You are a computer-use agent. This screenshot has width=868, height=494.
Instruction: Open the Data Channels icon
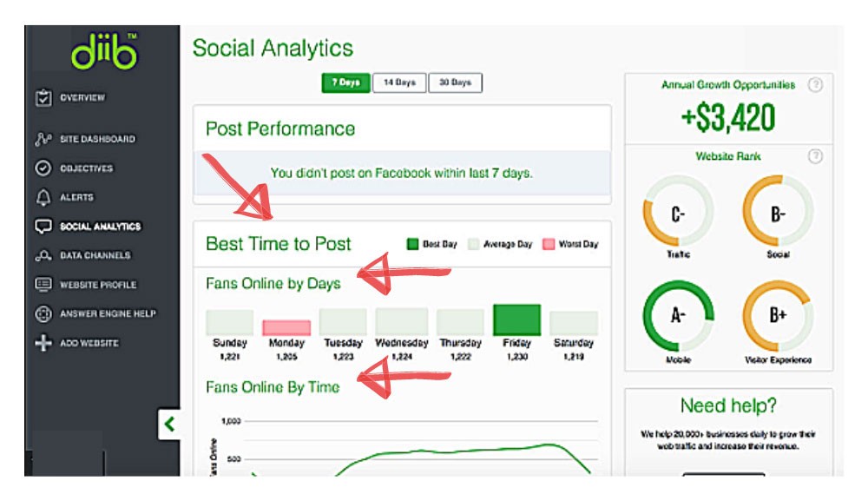pyautogui.click(x=43, y=255)
